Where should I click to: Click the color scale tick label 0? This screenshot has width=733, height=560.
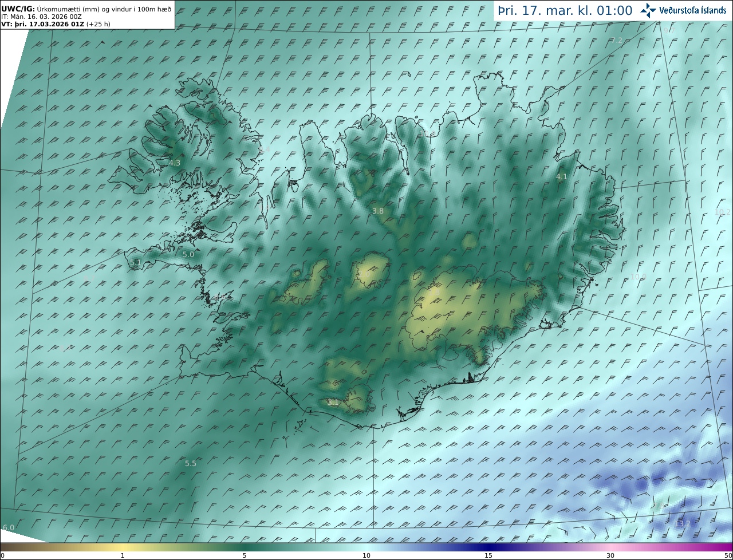pyautogui.click(x=2, y=555)
